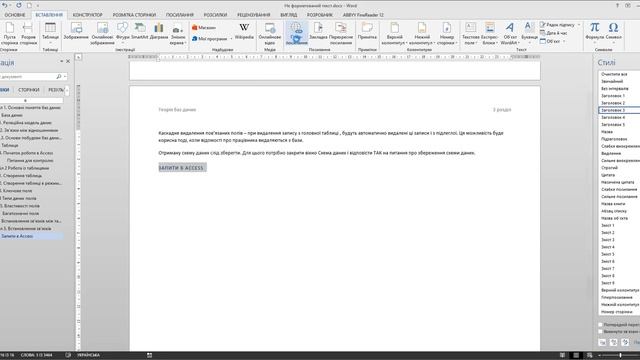The image size is (640, 360).
Task: Add a bookmark with Закладка
Action: point(318,31)
